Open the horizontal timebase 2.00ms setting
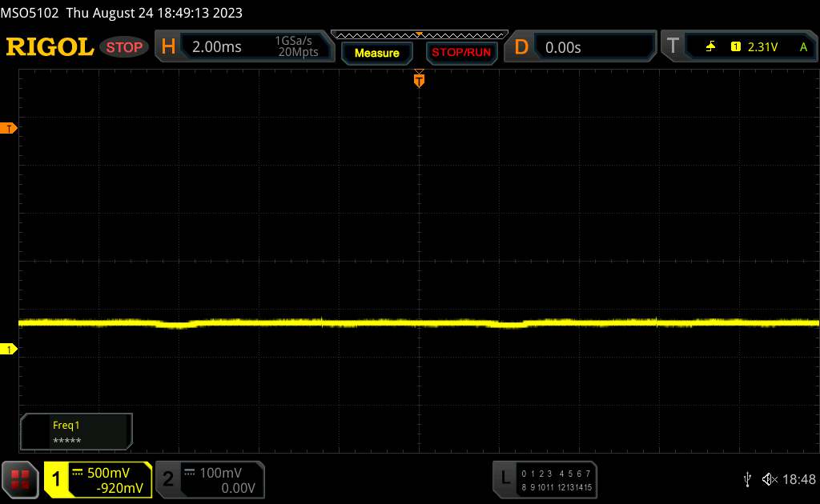The width and height of the screenshot is (820, 504). 216,47
